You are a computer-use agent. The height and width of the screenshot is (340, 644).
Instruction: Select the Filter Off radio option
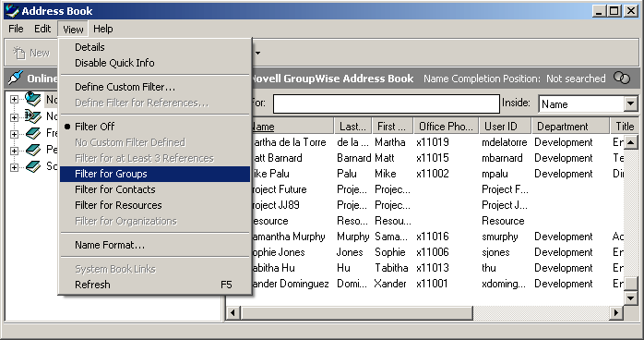point(155,127)
